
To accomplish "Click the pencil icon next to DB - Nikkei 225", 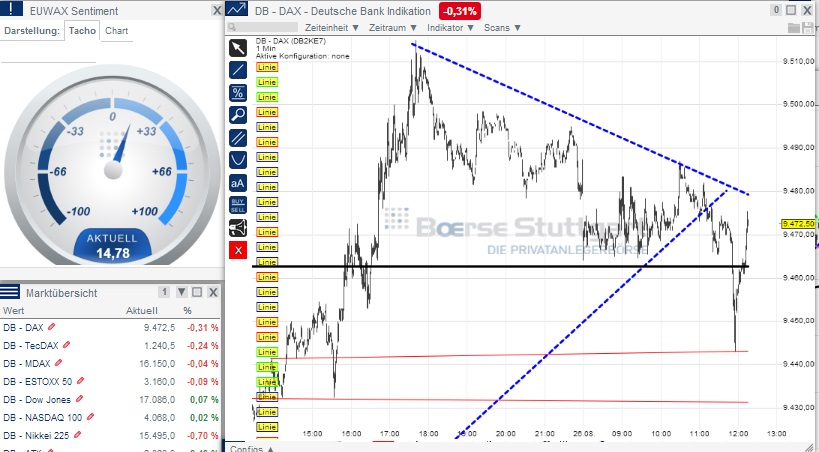I will (77, 435).
